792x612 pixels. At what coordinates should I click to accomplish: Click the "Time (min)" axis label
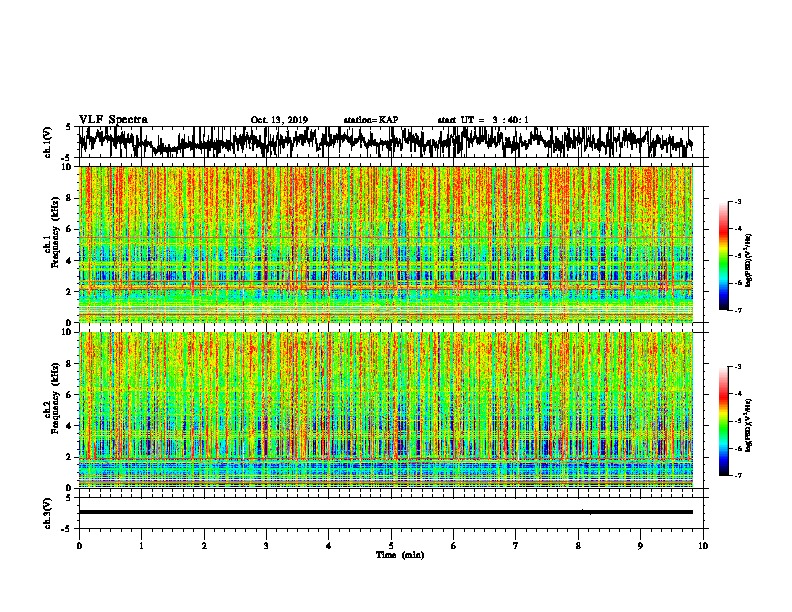[x=400, y=555]
